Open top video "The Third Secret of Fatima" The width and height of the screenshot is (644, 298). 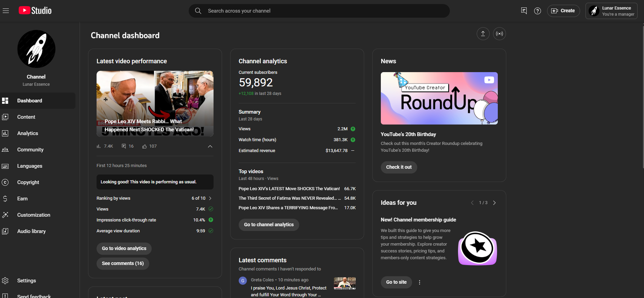[x=290, y=198]
